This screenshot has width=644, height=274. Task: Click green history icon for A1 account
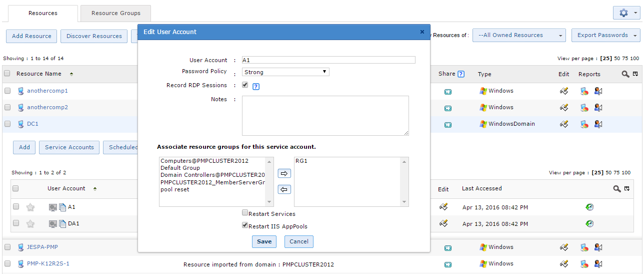pyautogui.click(x=589, y=207)
